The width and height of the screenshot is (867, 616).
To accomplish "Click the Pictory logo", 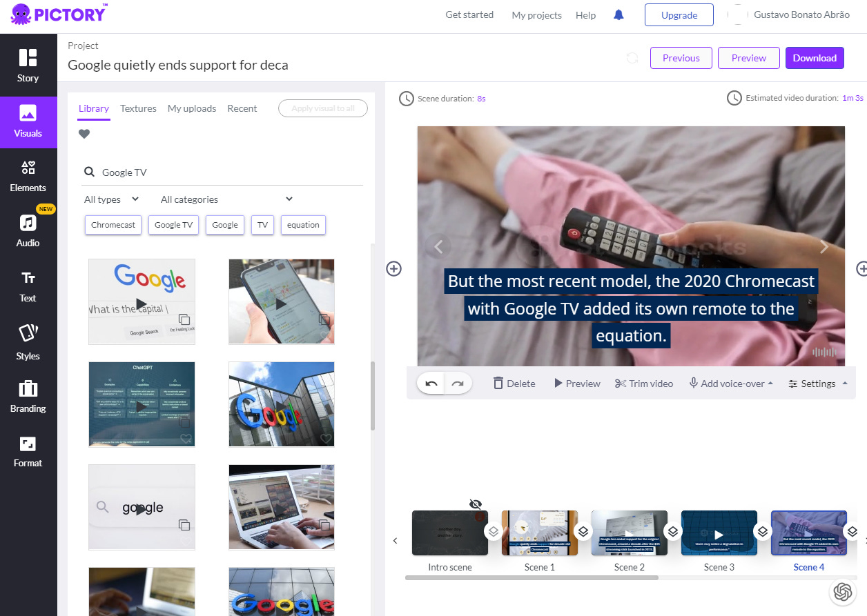I will [59, 14].
